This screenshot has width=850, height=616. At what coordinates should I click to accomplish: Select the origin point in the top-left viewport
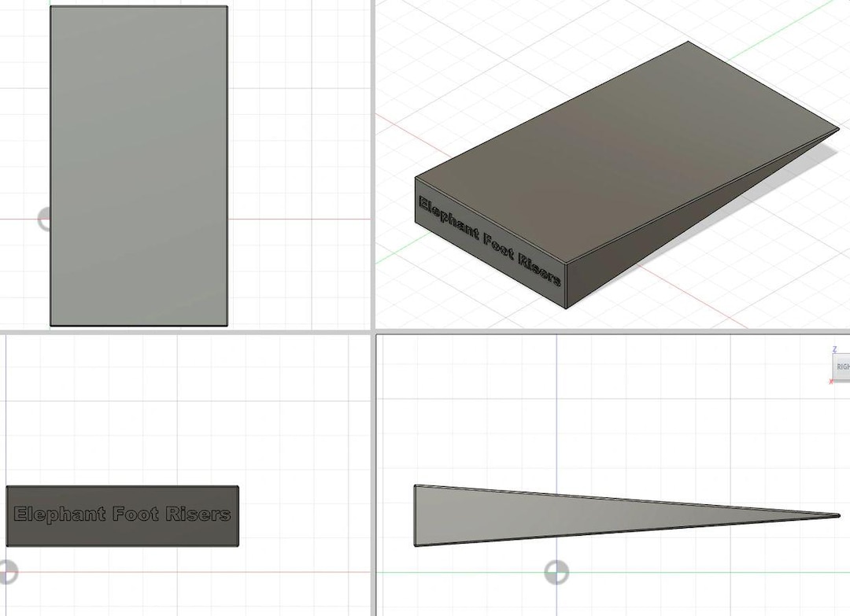[x=44, y=219]
